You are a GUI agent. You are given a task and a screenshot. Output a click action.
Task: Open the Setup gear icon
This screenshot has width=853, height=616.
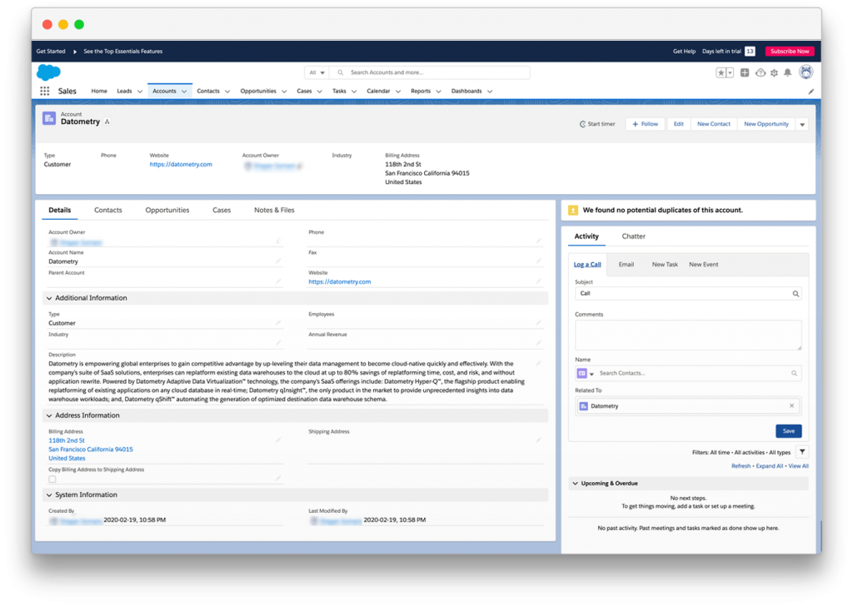click(x=774, y=72)
